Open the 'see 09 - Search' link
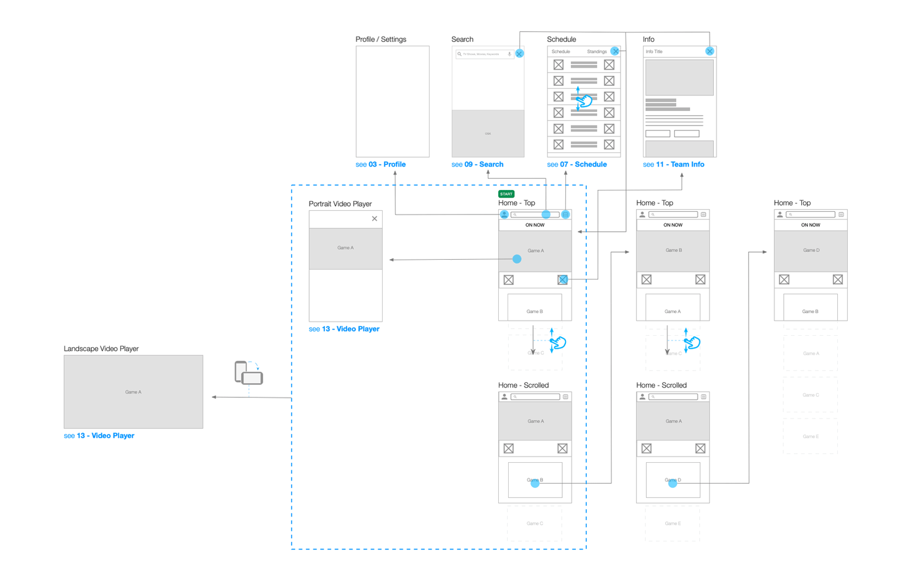Image resolution: width=924 pixels, height=572 pixels. coord(478,164)
